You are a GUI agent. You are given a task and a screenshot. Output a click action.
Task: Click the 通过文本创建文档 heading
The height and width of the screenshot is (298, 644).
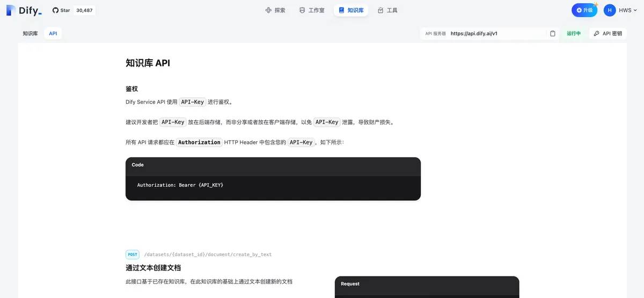click(153, 267)
